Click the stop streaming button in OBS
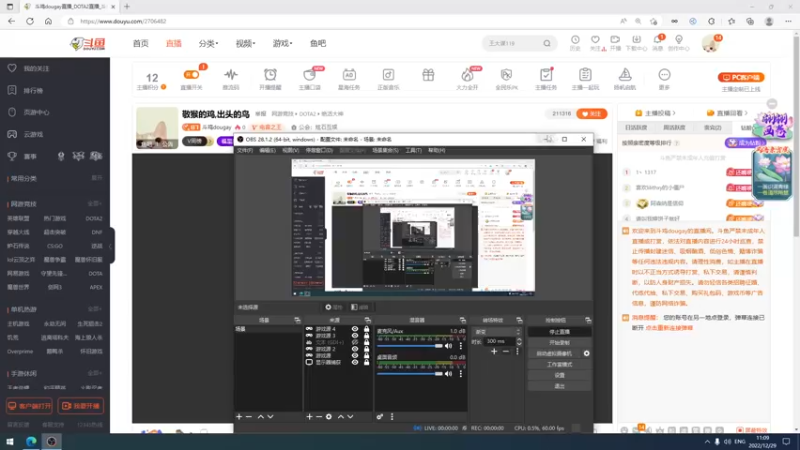 click(x=559, y=332)
